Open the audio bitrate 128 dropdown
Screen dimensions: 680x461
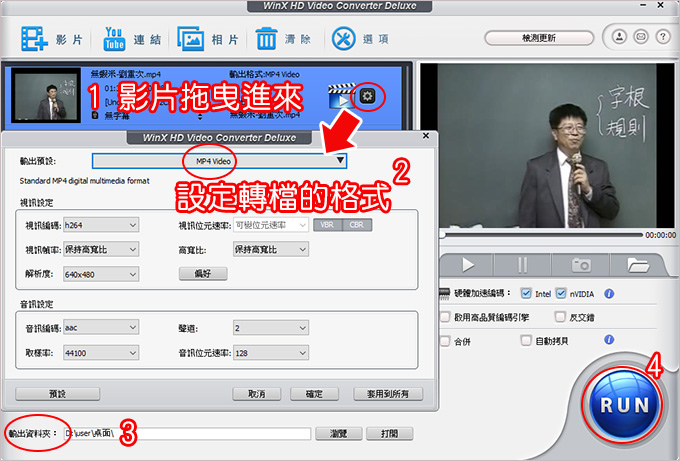[x=271, y=353]
